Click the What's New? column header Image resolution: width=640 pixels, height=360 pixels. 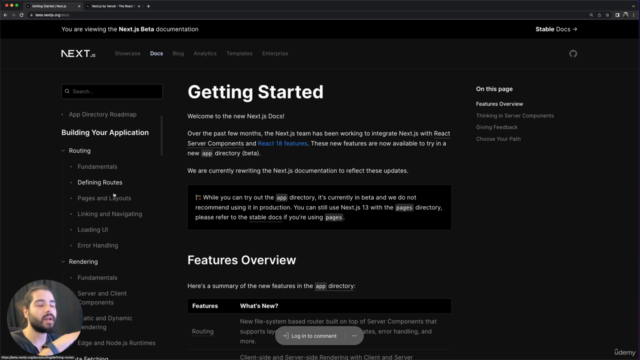coord(259,306)
